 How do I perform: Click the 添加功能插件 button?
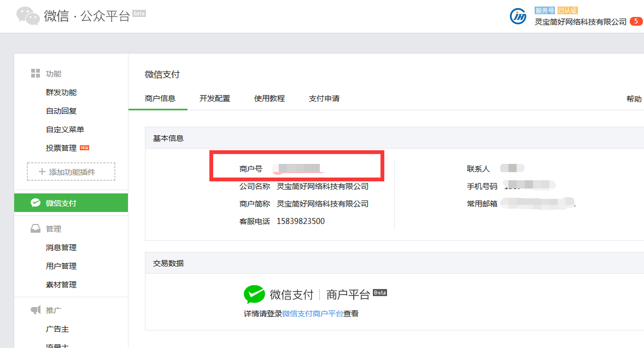point(71,172)
